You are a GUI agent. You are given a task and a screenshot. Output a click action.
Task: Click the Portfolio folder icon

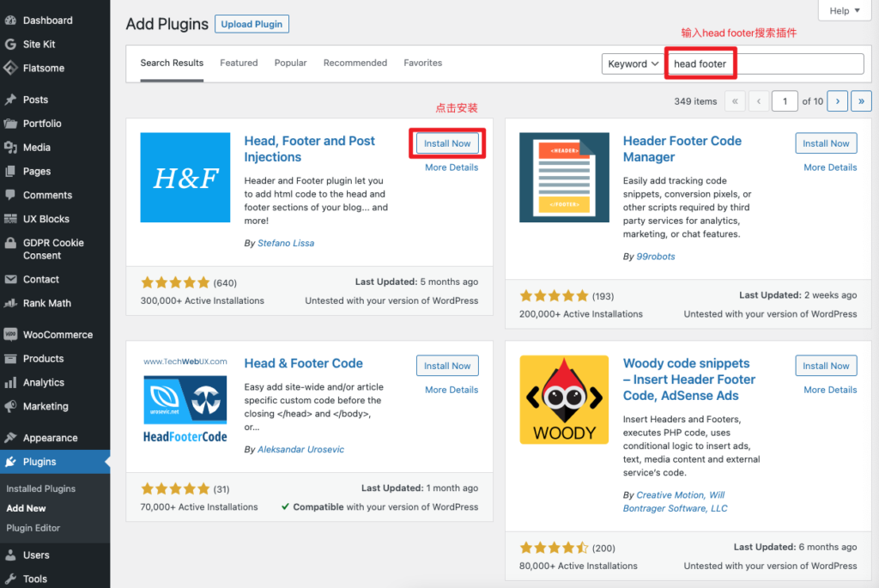(10, 124)
